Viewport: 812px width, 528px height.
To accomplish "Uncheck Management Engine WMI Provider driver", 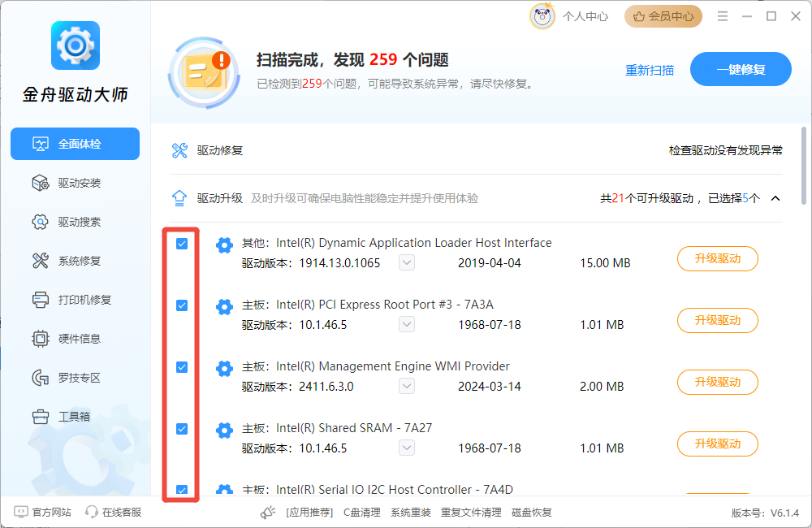I will click(182, 367).
